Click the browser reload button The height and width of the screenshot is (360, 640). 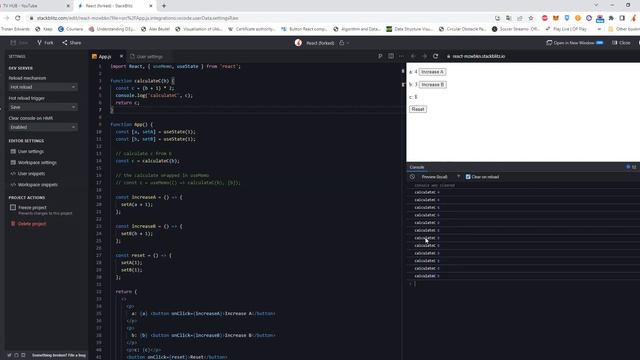18,18
